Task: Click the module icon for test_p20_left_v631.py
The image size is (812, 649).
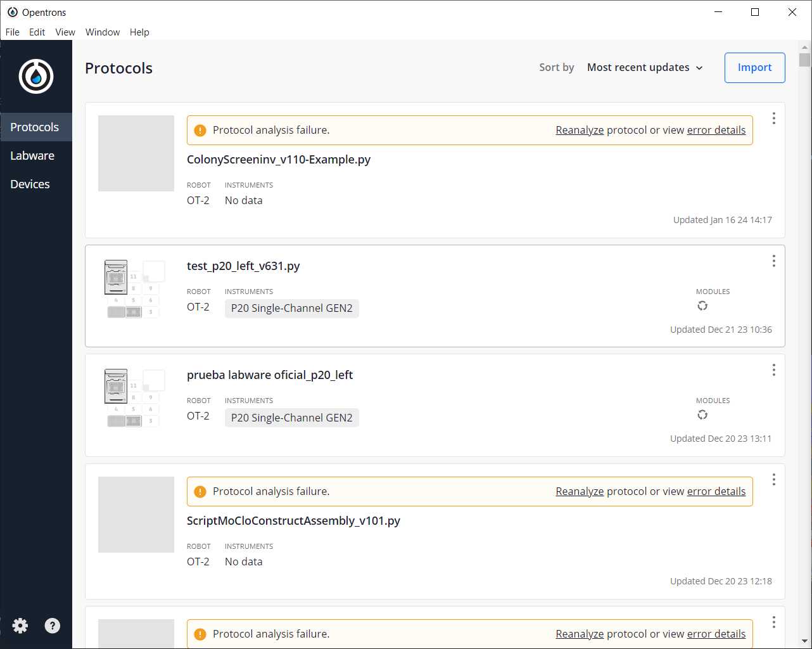Action: click(702, 306)
